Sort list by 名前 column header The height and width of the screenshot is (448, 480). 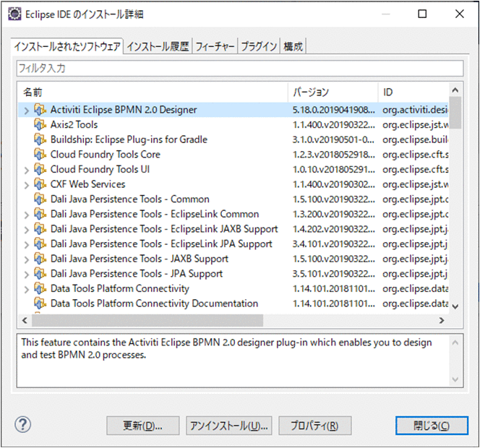pos(153,92)
